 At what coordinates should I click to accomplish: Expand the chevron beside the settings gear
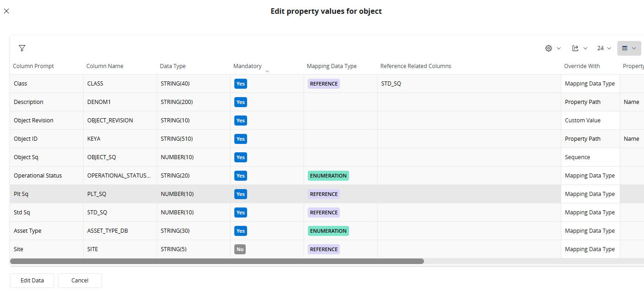coord(559,48)
